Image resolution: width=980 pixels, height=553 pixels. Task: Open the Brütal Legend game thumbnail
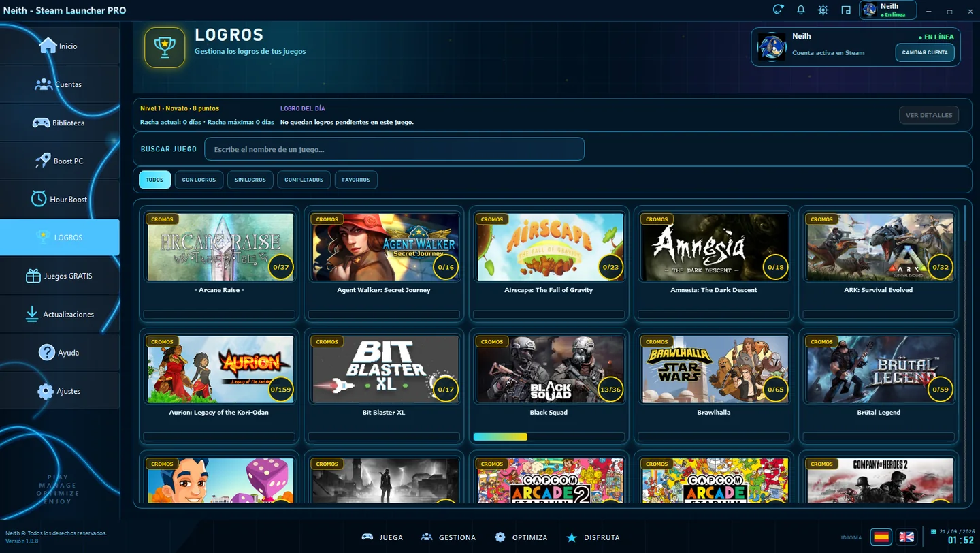[879, 369]
